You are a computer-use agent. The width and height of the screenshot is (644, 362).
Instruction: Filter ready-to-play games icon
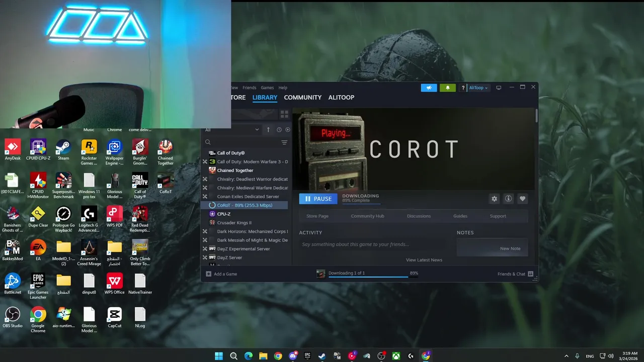click(x=288, y=130)
